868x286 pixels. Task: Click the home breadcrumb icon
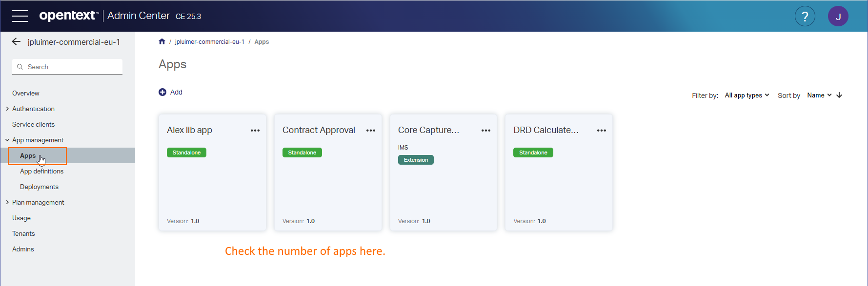coord(162,41)
